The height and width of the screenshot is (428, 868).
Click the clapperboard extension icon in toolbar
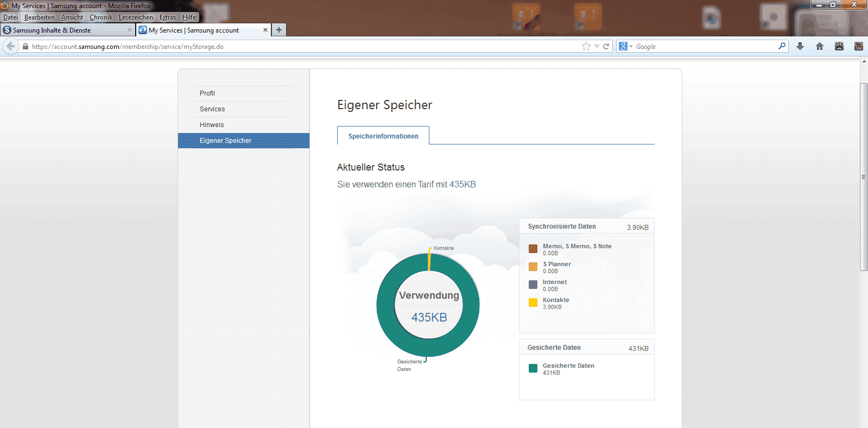[x=839, y=46]
